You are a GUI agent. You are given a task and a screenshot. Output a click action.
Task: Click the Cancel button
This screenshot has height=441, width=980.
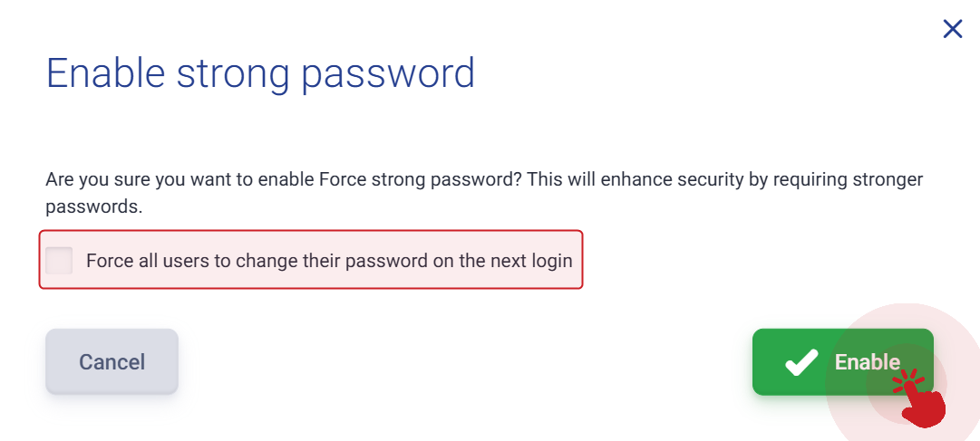point(112,361)
